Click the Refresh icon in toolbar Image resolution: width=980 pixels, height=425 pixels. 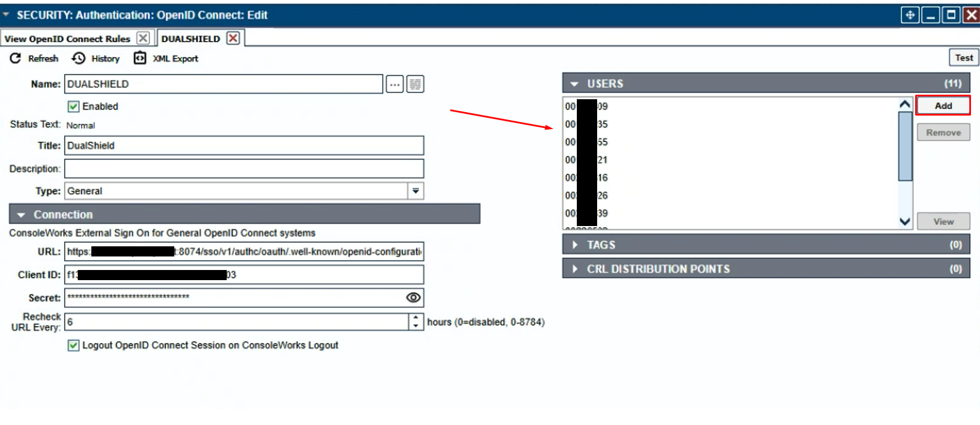15,59
